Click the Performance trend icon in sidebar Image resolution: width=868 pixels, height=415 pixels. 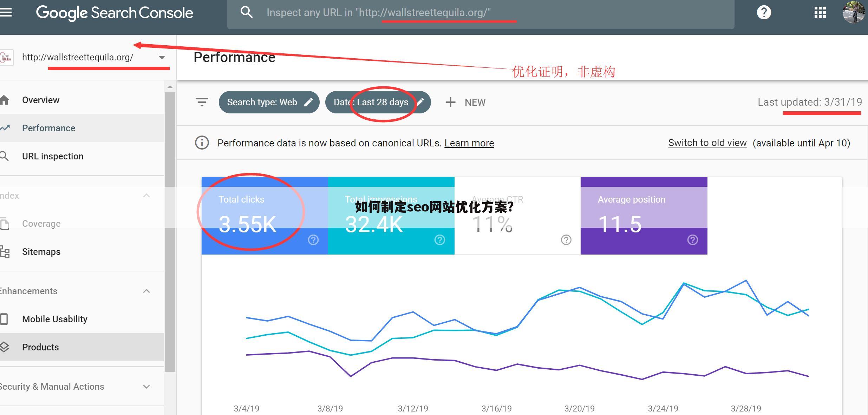[x=5, y=128]
